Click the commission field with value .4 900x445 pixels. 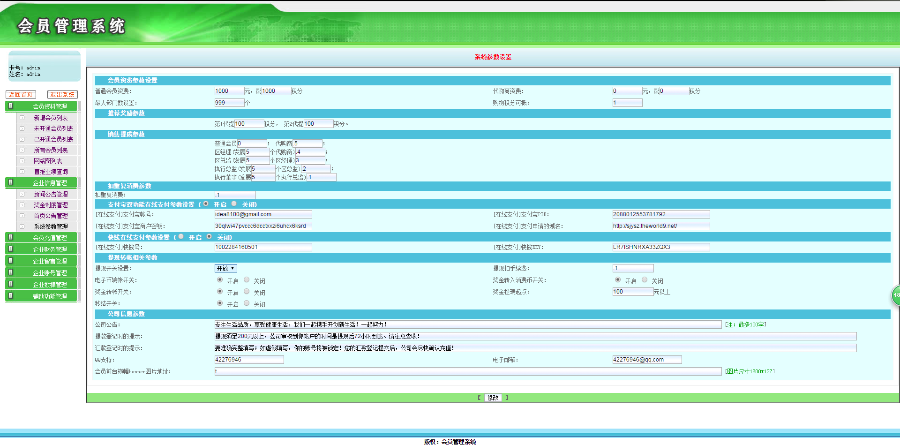[x=309, y=152]
